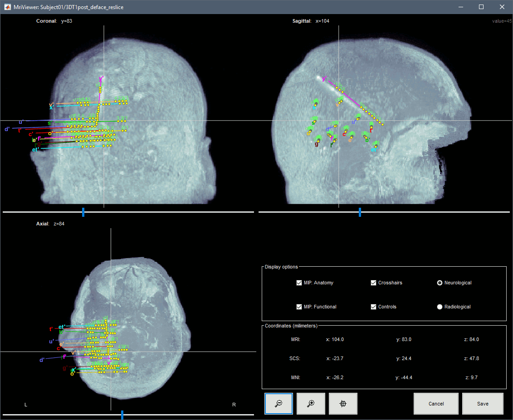Click electrode label y' in the sagittal view
This screenshot has height=420, width=513.
tap(324, 79)
